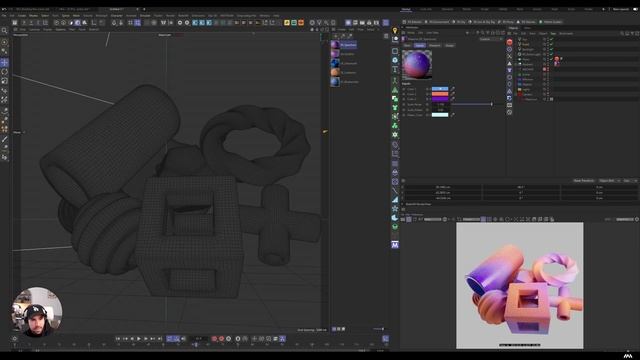Expand the red-icon object near list bottom
Image resolution: width=640 pixels, height=360 pixels.
pos(516,94)
